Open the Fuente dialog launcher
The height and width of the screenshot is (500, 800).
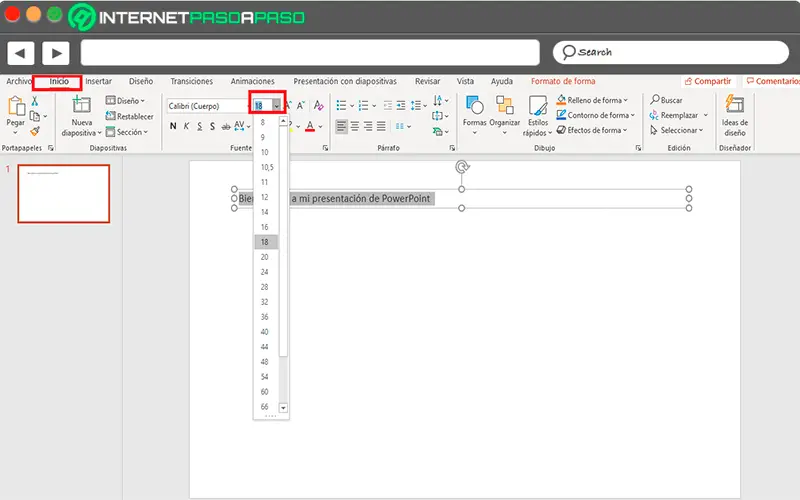pyautogui.click(x=325, y=148)
